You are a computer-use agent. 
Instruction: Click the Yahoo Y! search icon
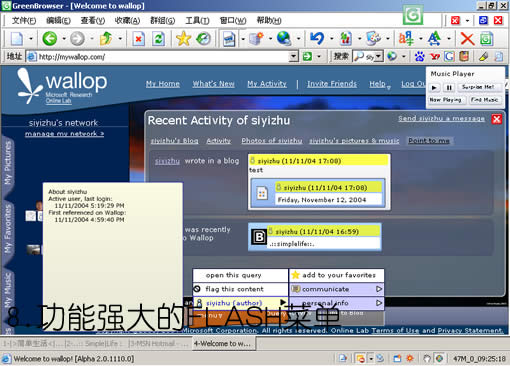[435, 56]
